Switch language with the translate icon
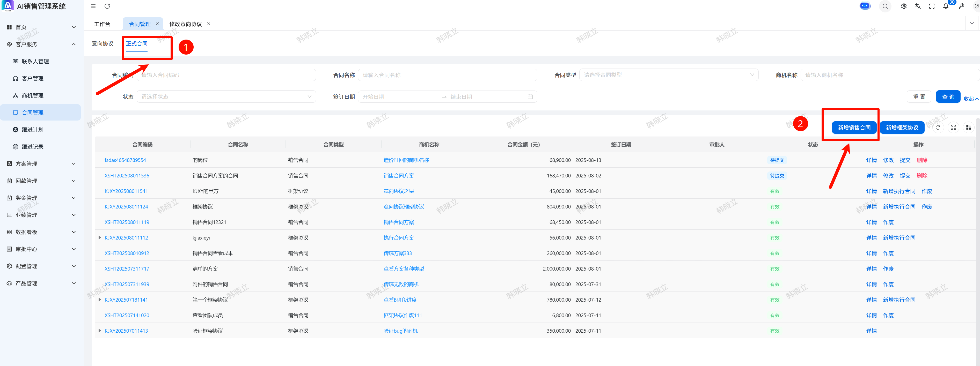980x366 pixels. pyautogui.click(x=918, y=6)
